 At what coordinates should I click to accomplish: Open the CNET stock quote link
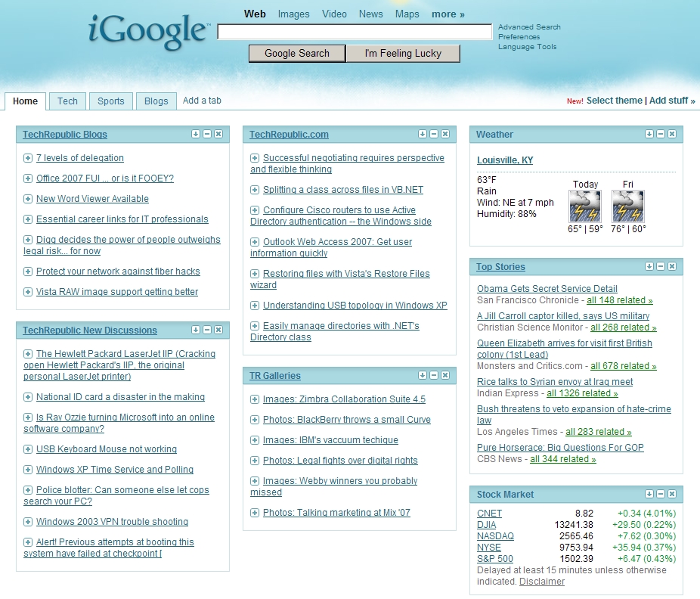[489, 514]
